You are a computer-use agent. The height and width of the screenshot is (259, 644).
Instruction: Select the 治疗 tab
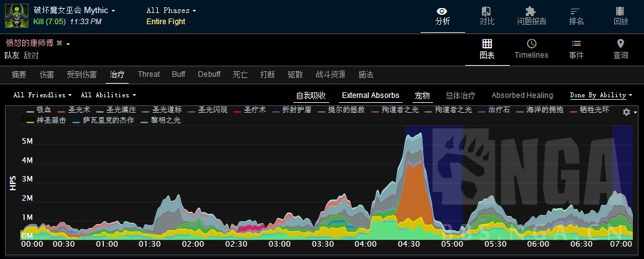pos(117,74)
